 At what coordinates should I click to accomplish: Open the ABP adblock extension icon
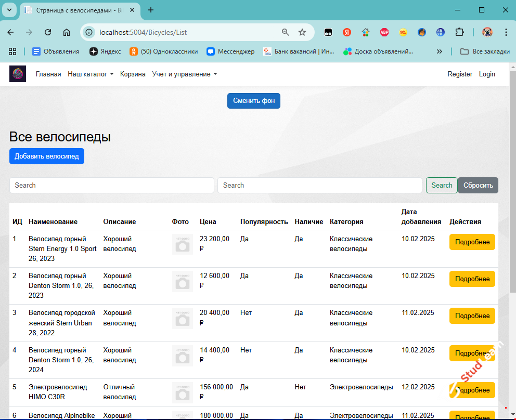pyautogui.click(x=384, y=32)
